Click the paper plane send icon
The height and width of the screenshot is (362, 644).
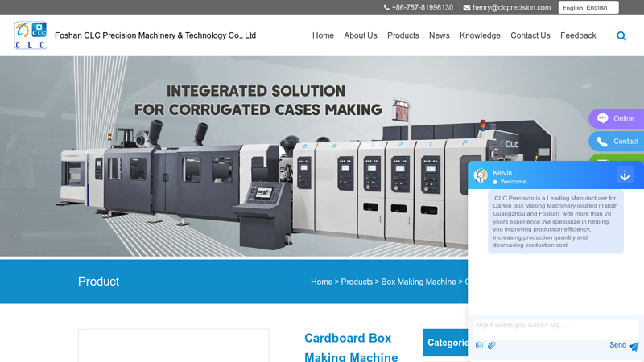[x=634, y=346]
